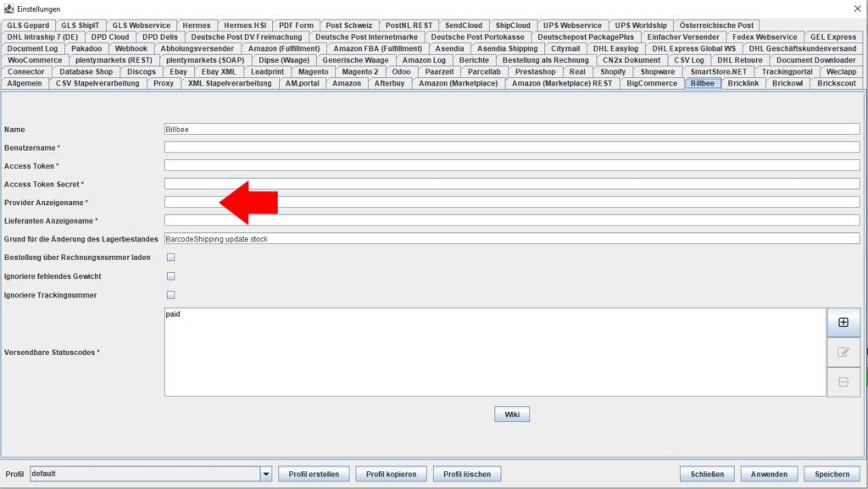The height and width of the screenshot is (489, 868).
Task: Select the Generische Waage tab
Action: [x=355, y=59]
